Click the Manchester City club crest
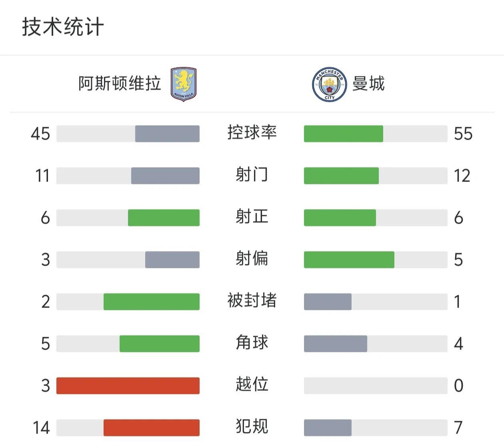 pyautogui.click(x=329, y=84)
